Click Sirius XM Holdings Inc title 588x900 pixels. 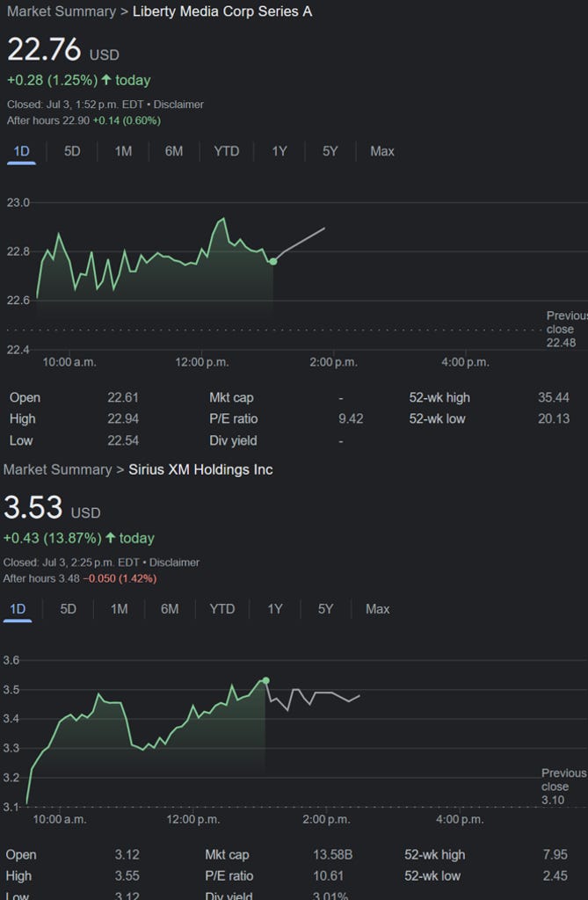[200, 469]
